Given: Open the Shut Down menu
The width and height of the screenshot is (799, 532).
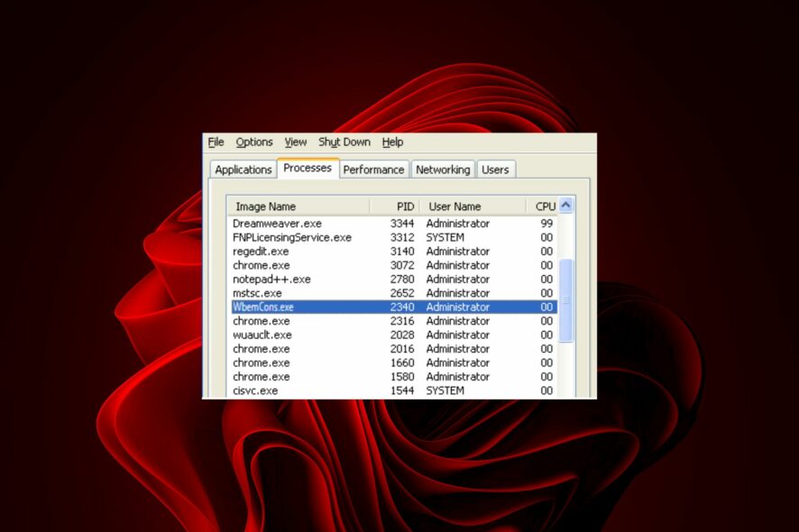Looking at the screenshot, I should click(344, 142).
